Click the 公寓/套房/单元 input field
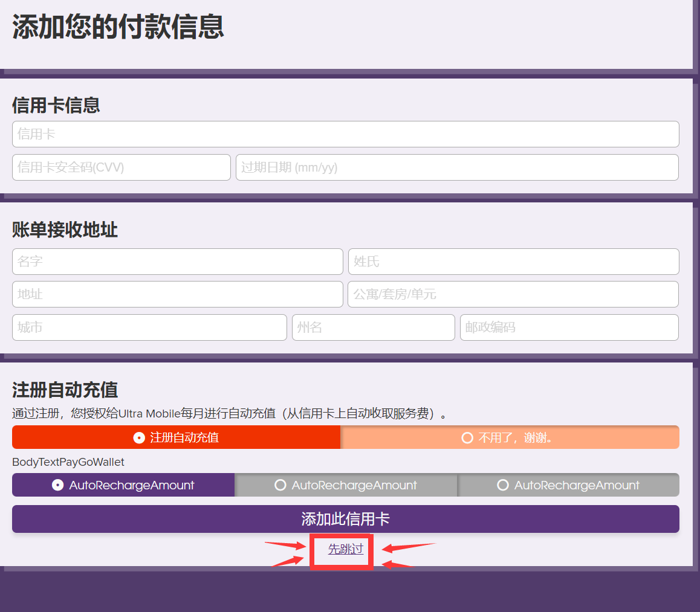This screenshot has height=612, width=700. pos(513,294)
